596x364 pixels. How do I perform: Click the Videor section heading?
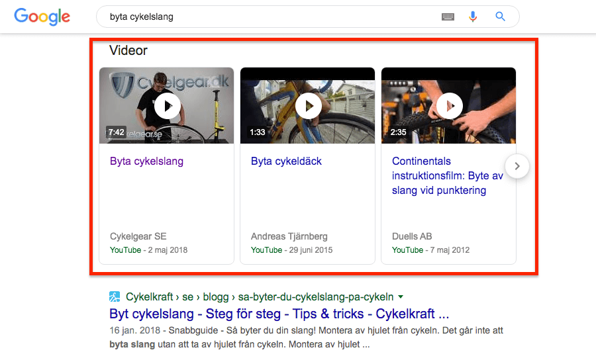(128, 50)
